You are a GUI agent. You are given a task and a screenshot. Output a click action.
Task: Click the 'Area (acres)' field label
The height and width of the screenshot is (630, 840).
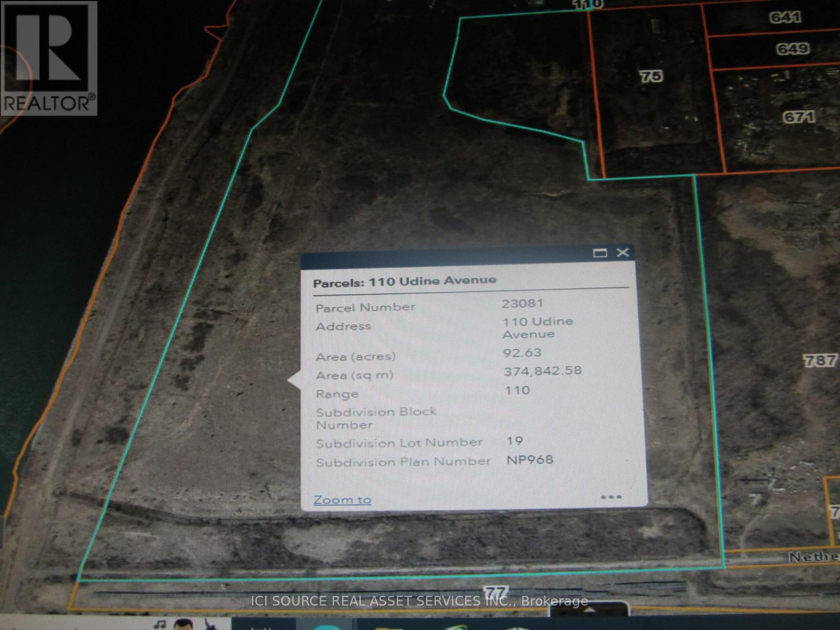coord(355,357)
